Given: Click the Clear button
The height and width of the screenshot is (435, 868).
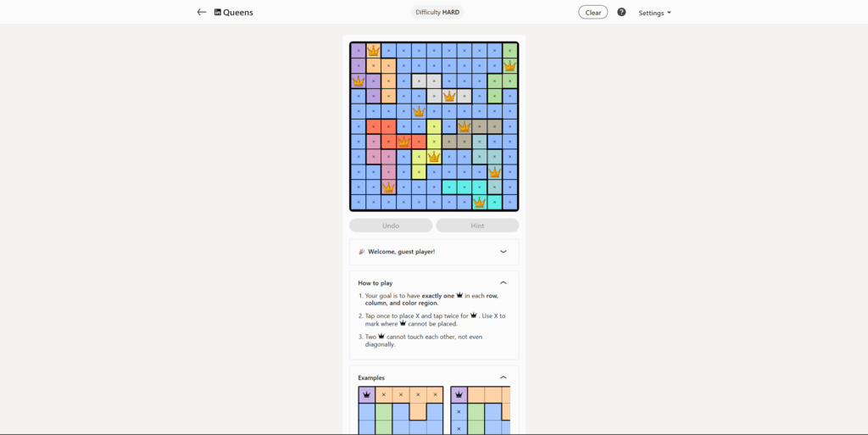Looking at the screenshot, I should point(593,13).
